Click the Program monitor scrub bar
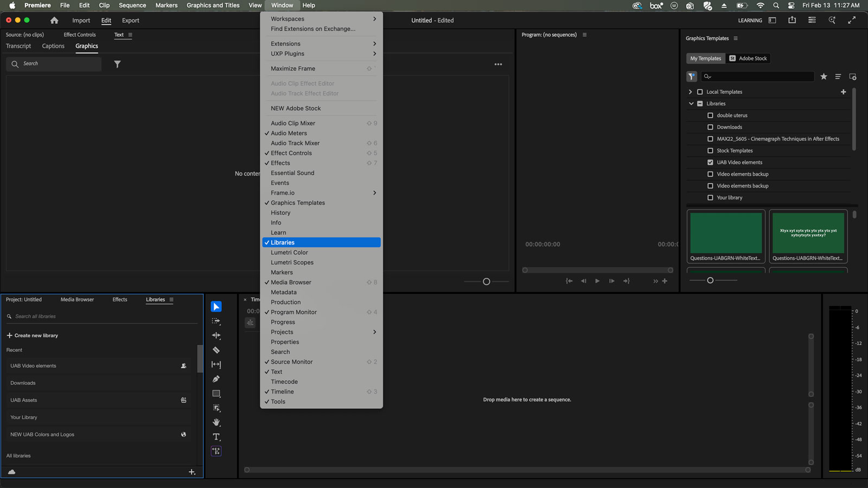868x488 pixels. pyautogui.click(x=597, y=270)
